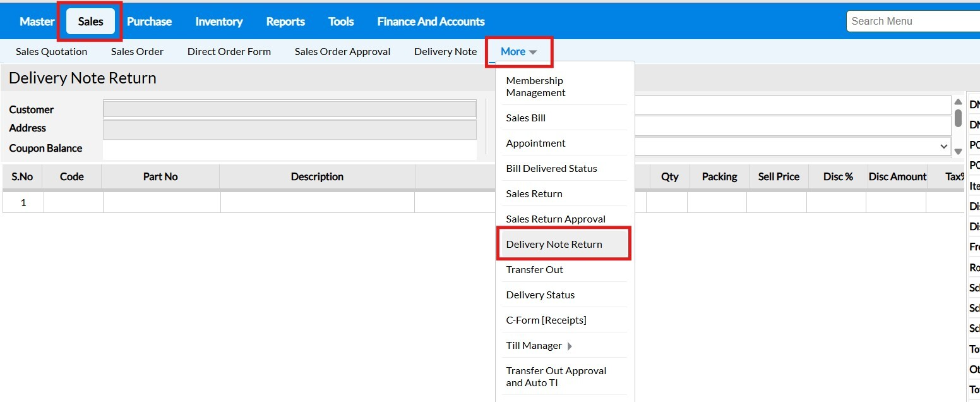Open Transfer Out Approval and Auto TI
This screenshot has height=402, width=980.
tap(556, 377)
